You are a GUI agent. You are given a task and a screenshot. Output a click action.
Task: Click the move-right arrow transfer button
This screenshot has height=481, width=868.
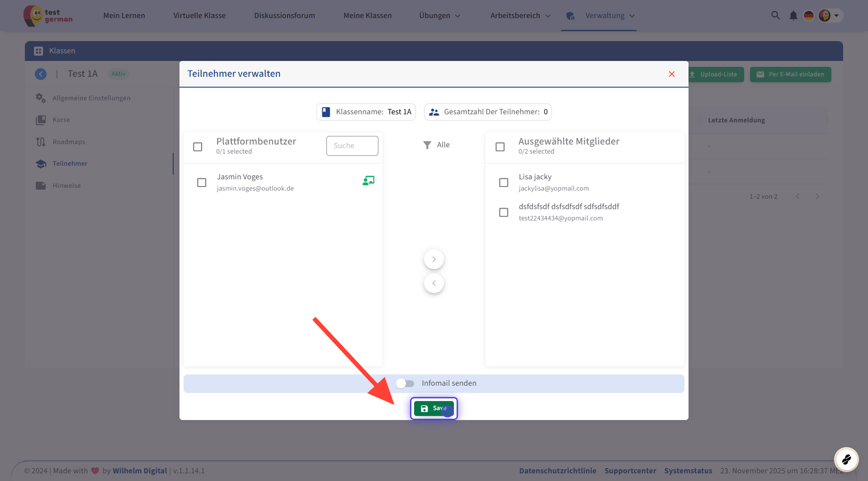tap(434, 259)
